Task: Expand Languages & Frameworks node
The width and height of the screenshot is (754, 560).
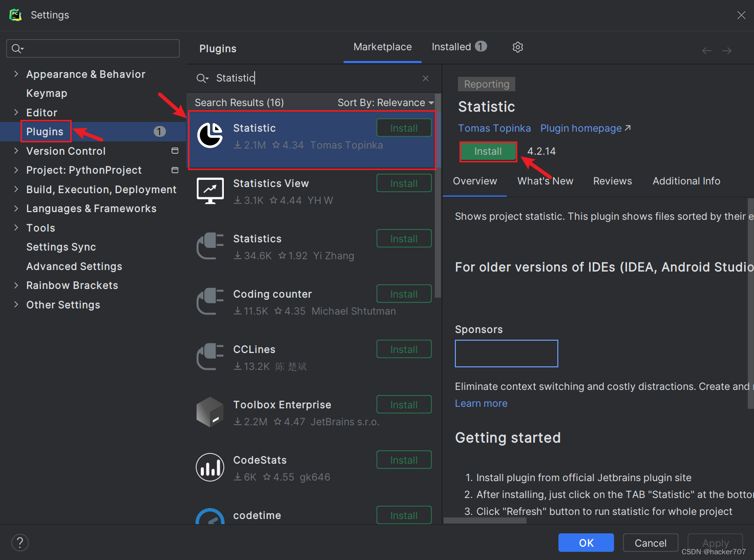Action: 16,208
